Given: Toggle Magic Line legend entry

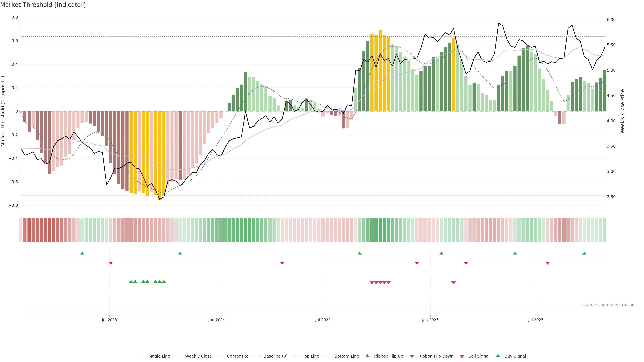Looking at the screenshot, I should [159, 356].
